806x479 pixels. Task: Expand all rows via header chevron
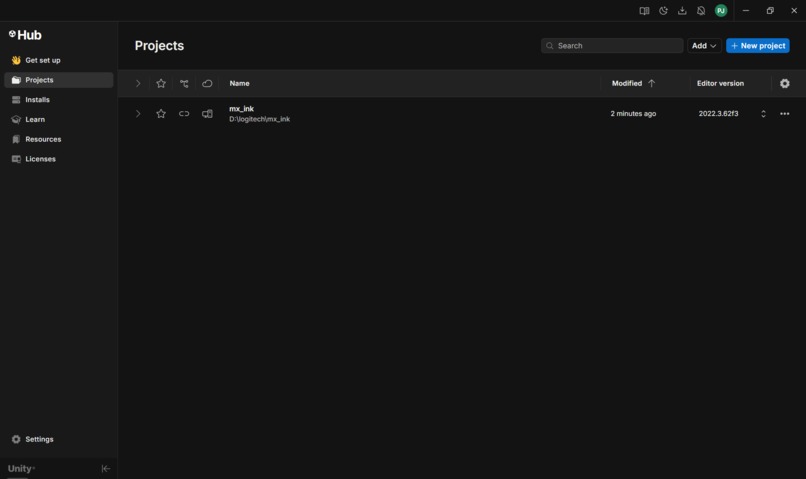(138, 83)
